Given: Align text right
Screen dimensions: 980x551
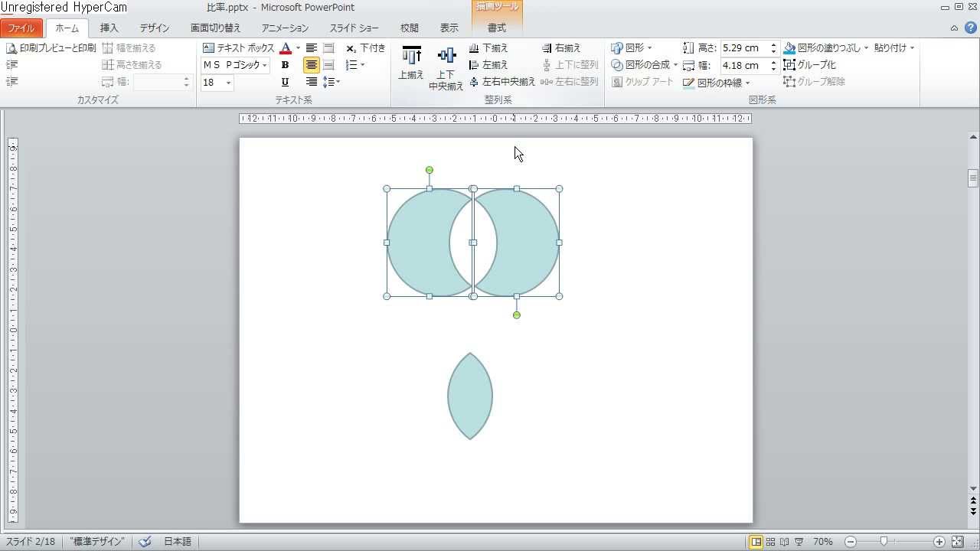Looking at the screenshot, I should [x=312, y=82].
